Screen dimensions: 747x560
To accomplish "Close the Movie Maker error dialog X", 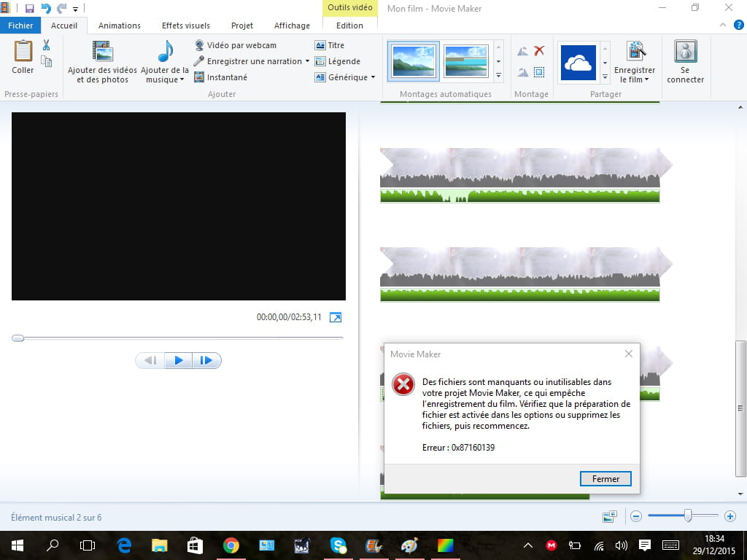I will click(629, 354).
